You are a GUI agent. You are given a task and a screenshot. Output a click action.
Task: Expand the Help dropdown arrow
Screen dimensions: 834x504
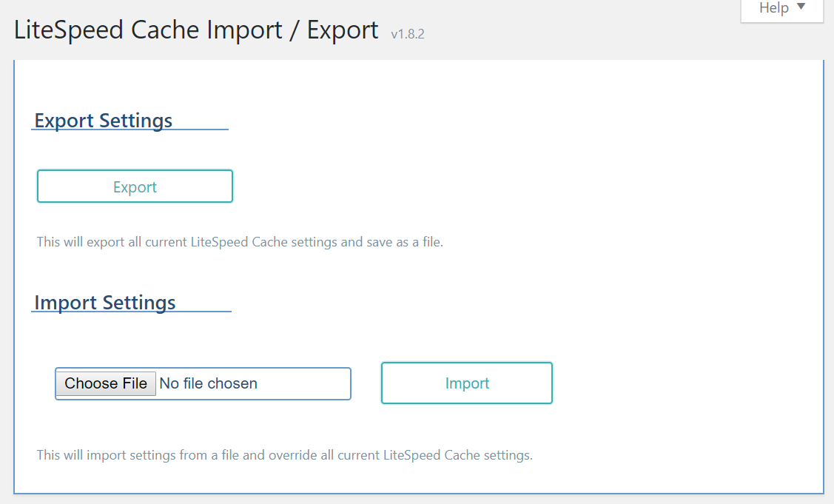(801, 7)
